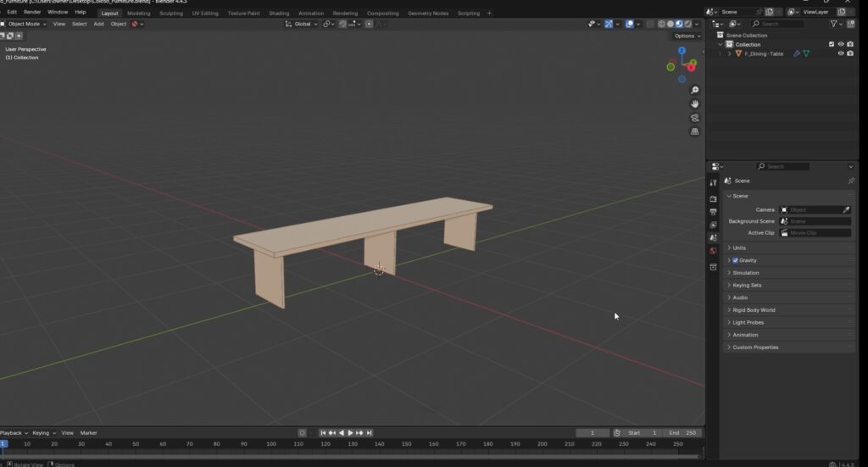Click the new collection icon in outliner
The width and height of the screenshot is (868, 467).
(x=851, y=24)
